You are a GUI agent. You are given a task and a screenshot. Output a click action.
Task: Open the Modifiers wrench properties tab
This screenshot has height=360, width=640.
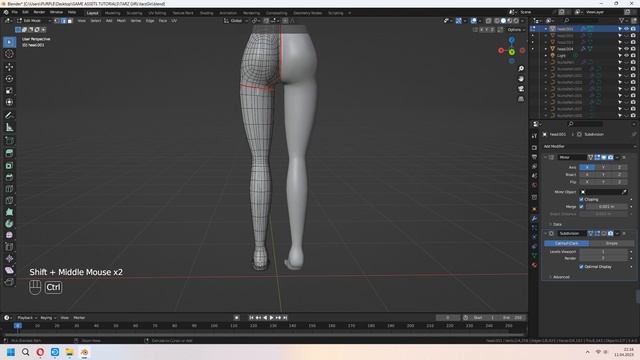pyautogui.click(x=534, y=218)
